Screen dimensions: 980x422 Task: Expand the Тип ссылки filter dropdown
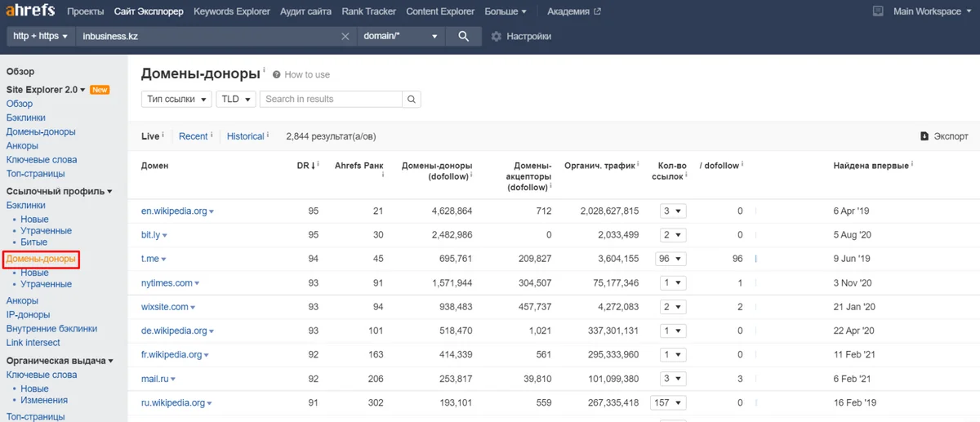[176, 99]
